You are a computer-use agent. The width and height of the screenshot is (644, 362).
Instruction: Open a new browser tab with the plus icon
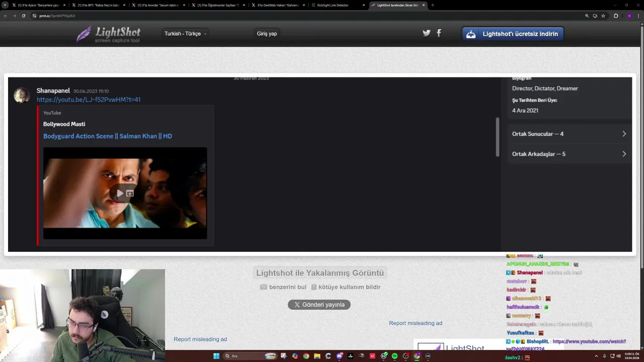[432, 5]
